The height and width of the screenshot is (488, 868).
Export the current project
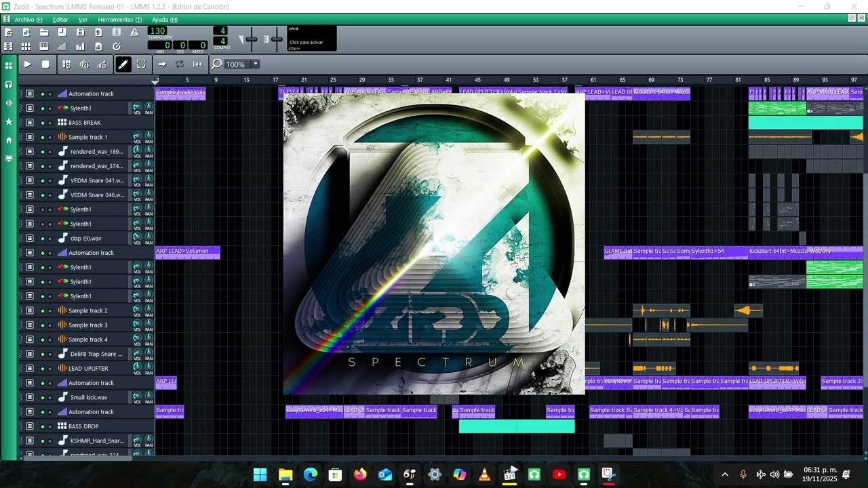[98, 32]
